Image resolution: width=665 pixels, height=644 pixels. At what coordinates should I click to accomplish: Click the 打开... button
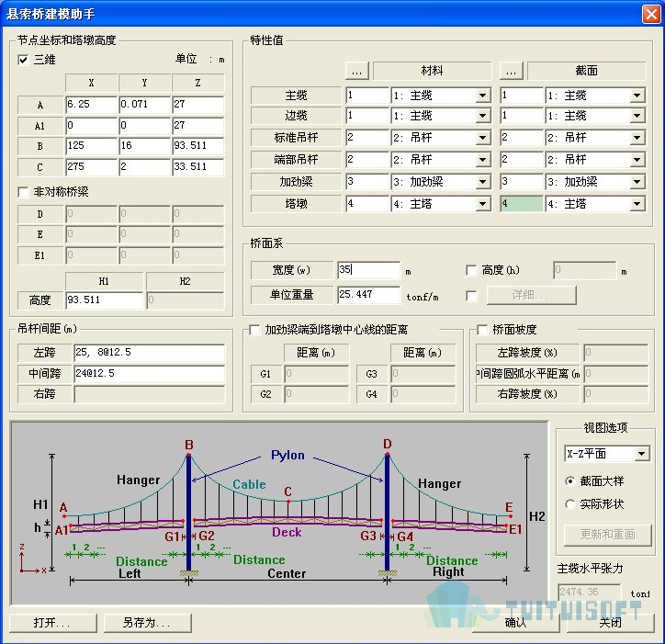pos(52,623)
